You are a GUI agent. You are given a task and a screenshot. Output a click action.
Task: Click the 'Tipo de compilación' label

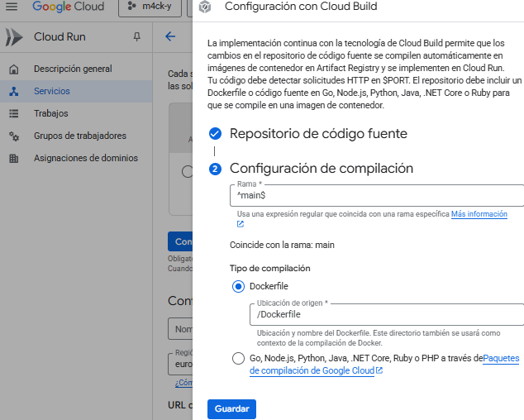pyautogui.click(x=270, y=269)
